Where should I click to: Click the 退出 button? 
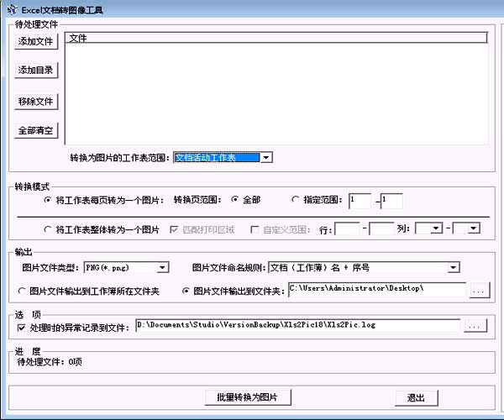pos(417,398)
